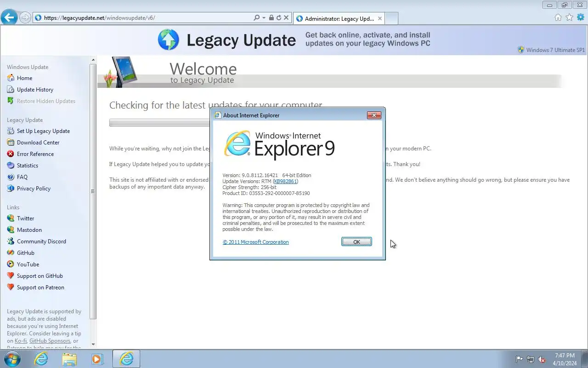Click Restore Hidden Updates sidebar item
Image resolution: width=588 pixels, height=368 pixels.
(x=46, y=101)
